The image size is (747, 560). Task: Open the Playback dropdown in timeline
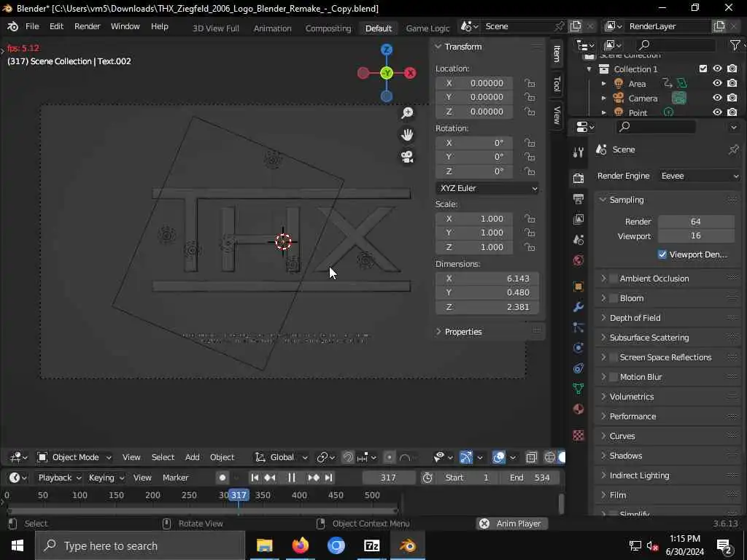tap(60, 478)
